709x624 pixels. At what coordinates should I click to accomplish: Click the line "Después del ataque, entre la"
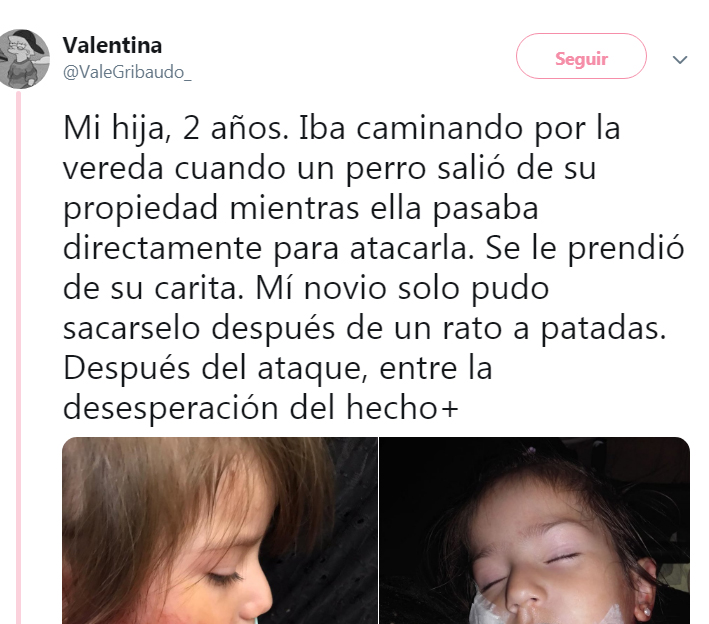tap(278, 368)
